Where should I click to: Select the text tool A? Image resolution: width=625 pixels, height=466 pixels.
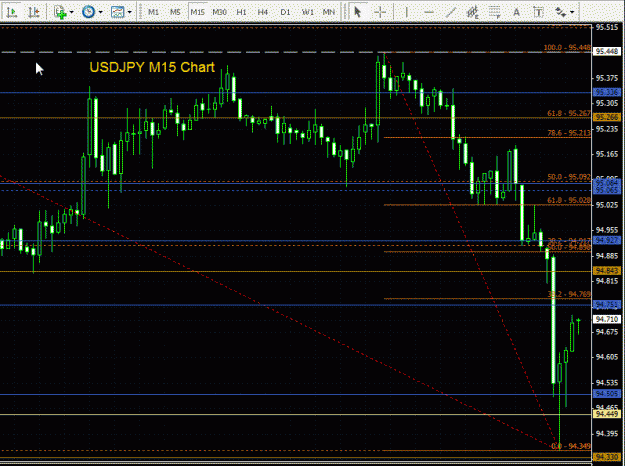click(x=517, y=12)
